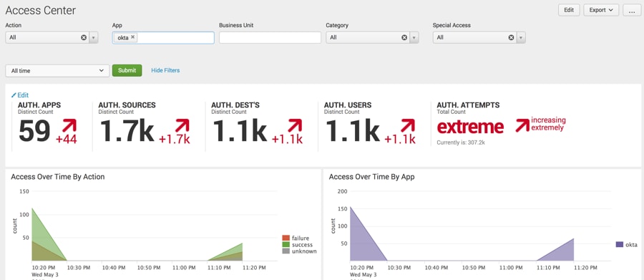Clear the Action filter with its X icon

tap(84, 37)
